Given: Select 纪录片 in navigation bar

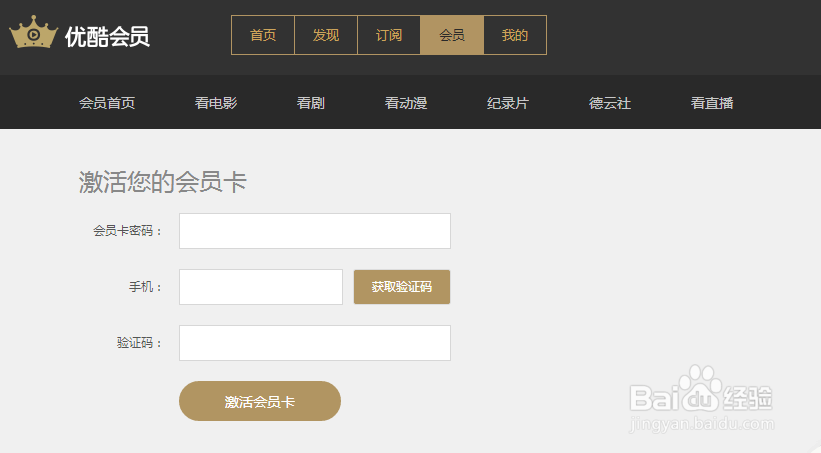Looking at the screenshot, I should tap(508, 103).
